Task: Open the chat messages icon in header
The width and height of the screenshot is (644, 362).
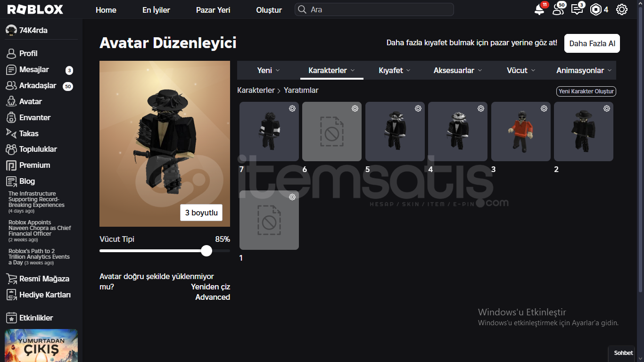Action: (x=577, y=9)
